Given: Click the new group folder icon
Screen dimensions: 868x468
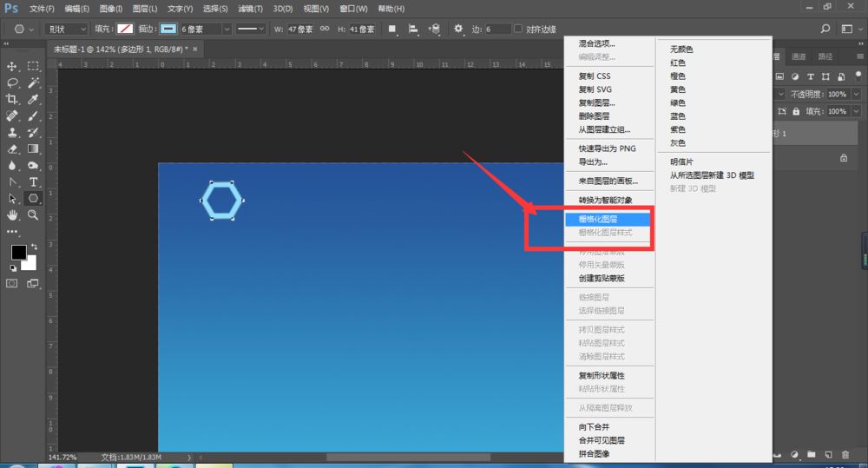Looking at the screenshot, I should tap(811, 455).
